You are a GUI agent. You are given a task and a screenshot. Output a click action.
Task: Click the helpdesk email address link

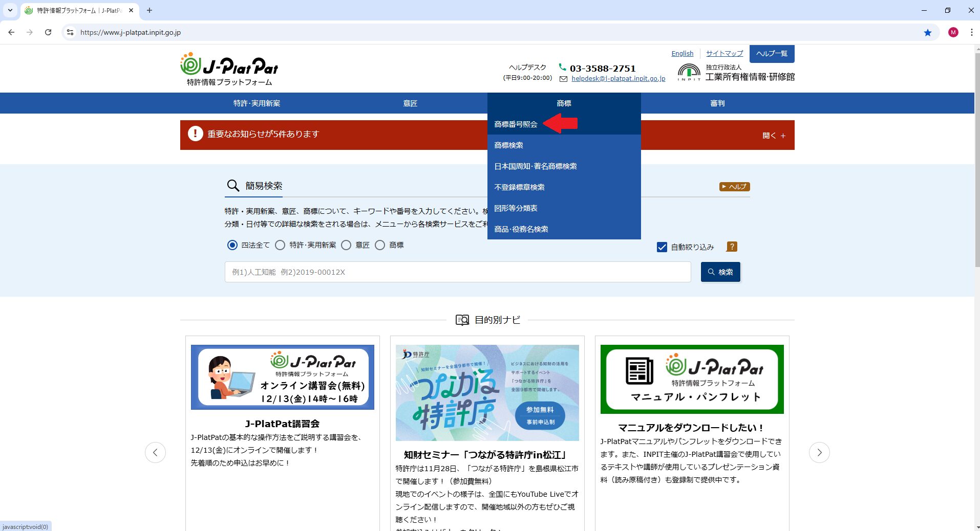point(618,79)
